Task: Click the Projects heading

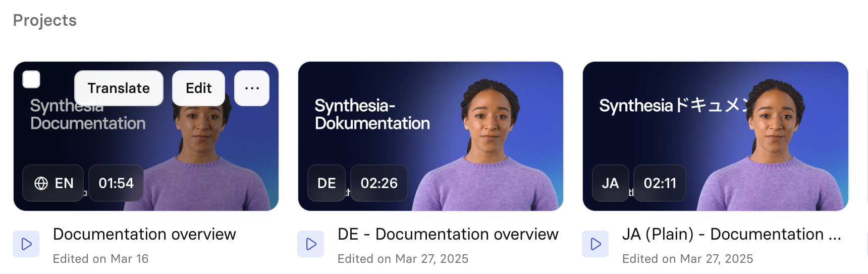Action: (x=45, y=20)
